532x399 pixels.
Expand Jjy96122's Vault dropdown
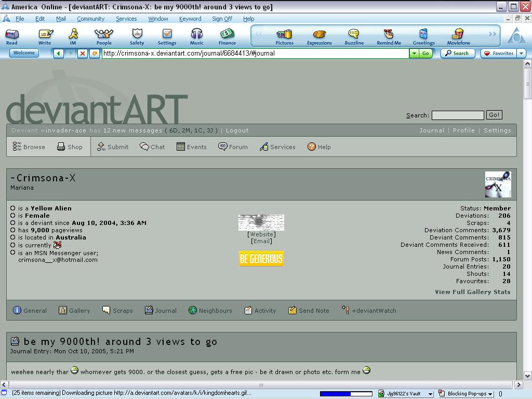point(431,394)
